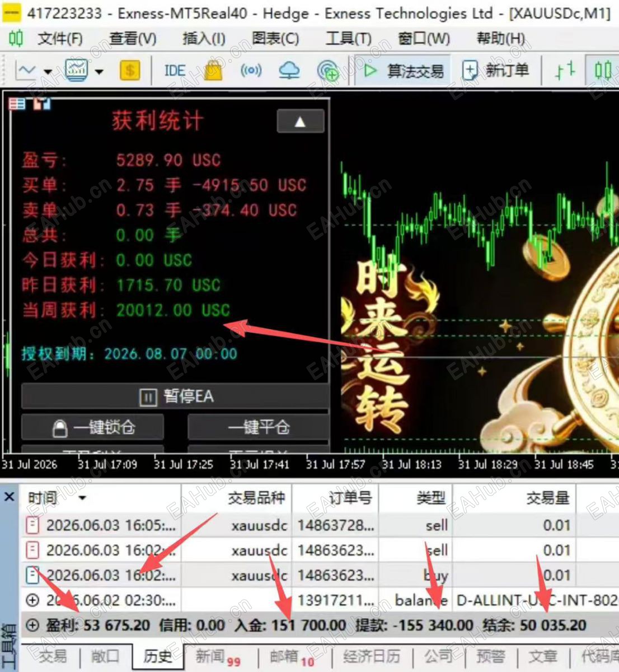Open the IDE MetaEditor button

pyautogui.click(x=175, y=71)
